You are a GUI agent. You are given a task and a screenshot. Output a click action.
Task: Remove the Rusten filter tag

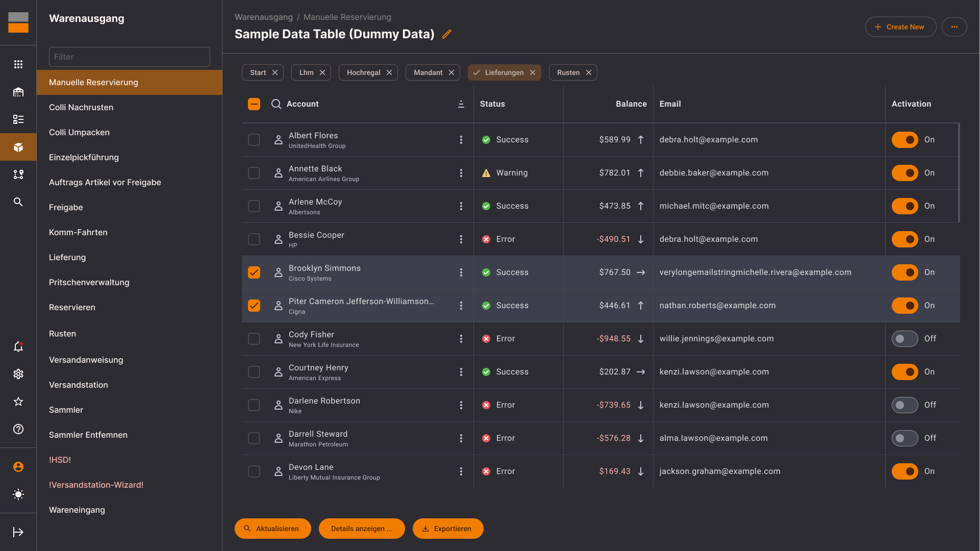(589, 72)
